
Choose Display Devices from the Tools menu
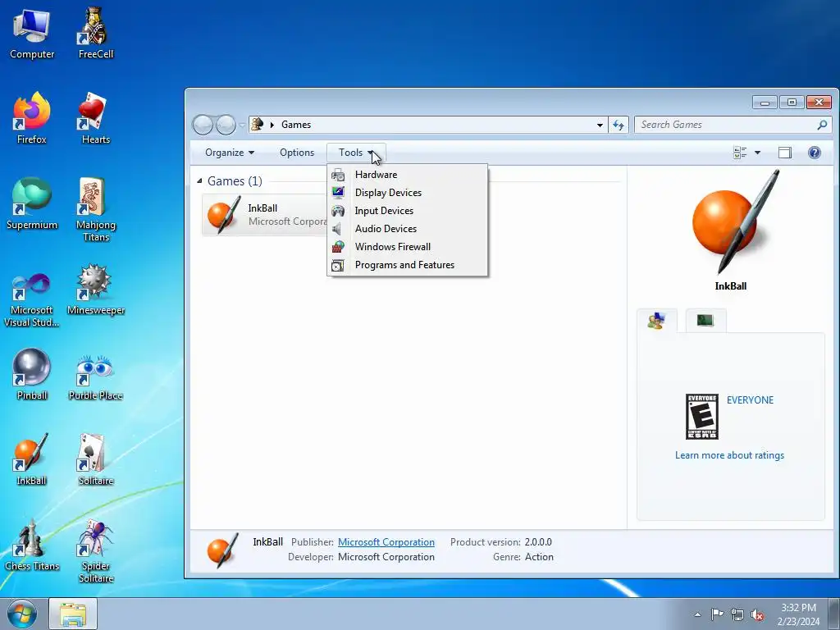coord(407,193)
